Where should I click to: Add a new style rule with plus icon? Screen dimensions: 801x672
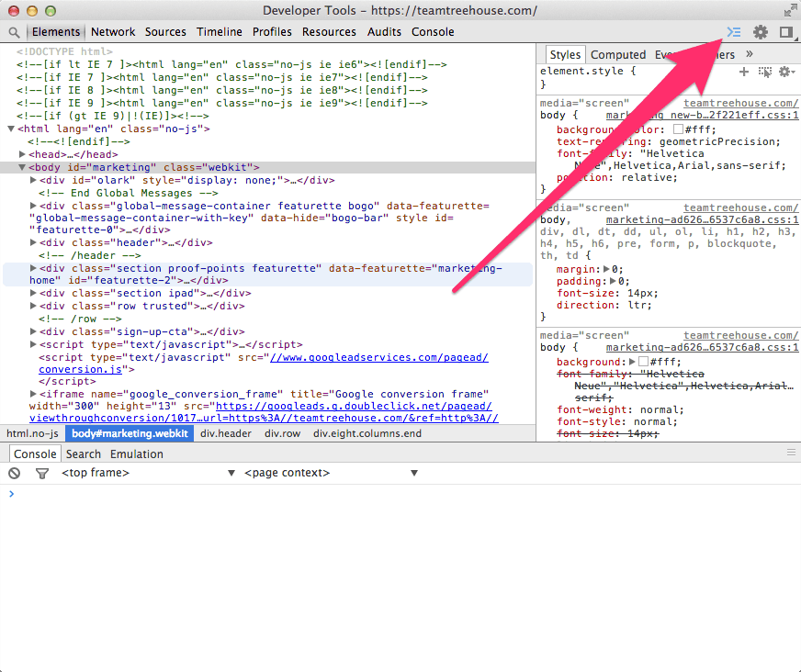pyautogui.click(x=742, y=71)
